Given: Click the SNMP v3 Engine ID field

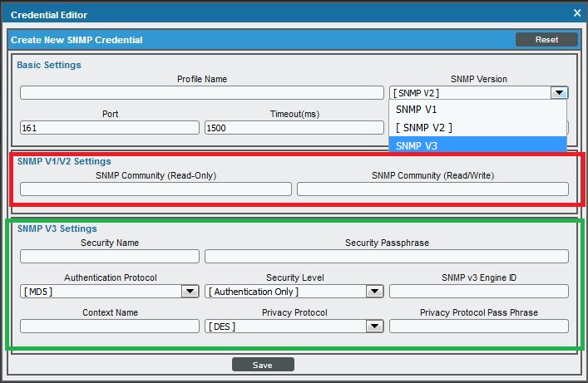Looking at the screenshot, I should [478, 292].
